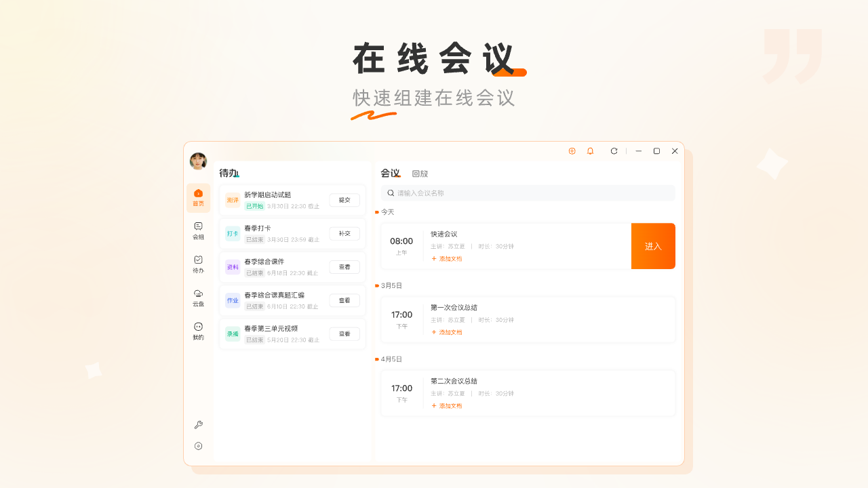Click the ⊕ create meeting icon in titlebar
The width and height of the screenshot is (868, 488).
[x=572, y=151]
